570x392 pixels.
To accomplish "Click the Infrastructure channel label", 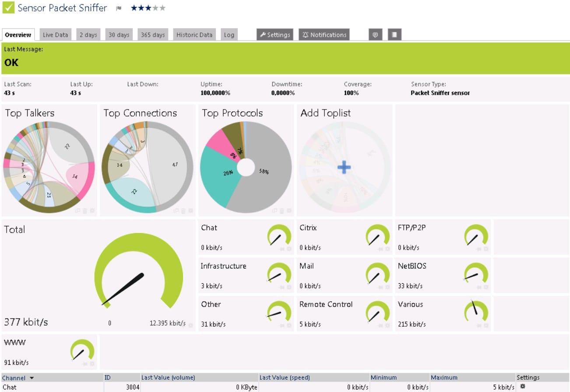I will 223,266.
